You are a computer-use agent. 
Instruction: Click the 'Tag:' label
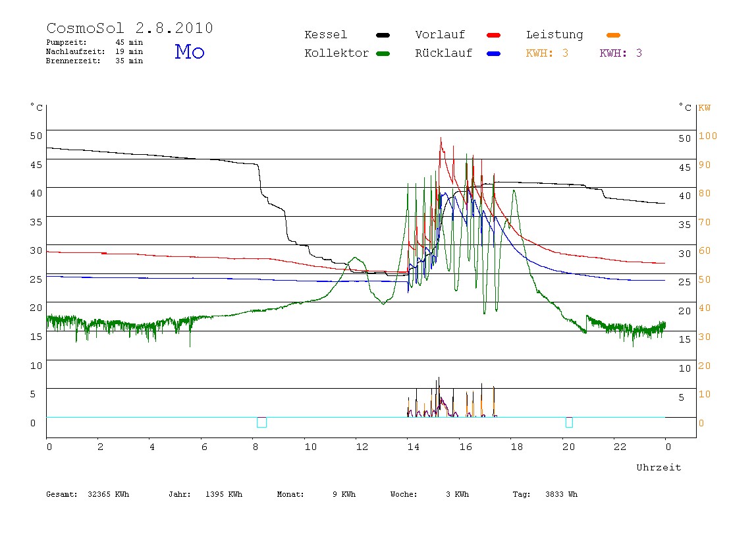pyautogui.click(x=521, y=494)
